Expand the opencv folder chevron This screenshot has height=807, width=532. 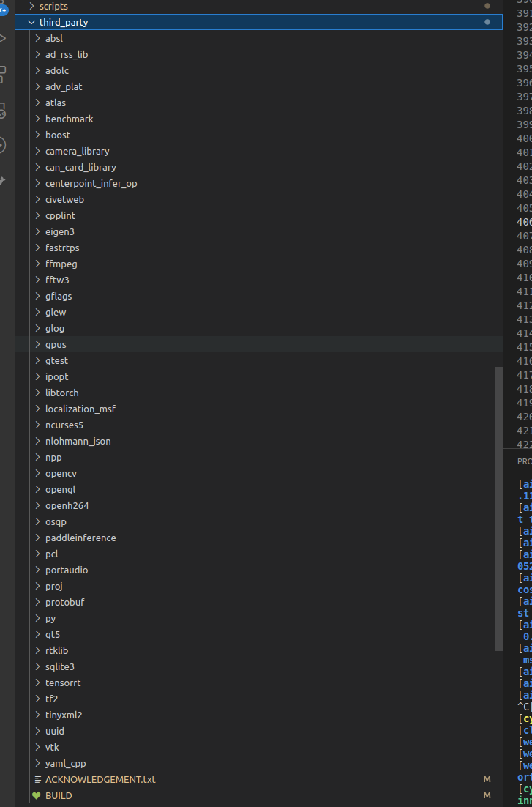pyautogui.click(x=37, y=473)
